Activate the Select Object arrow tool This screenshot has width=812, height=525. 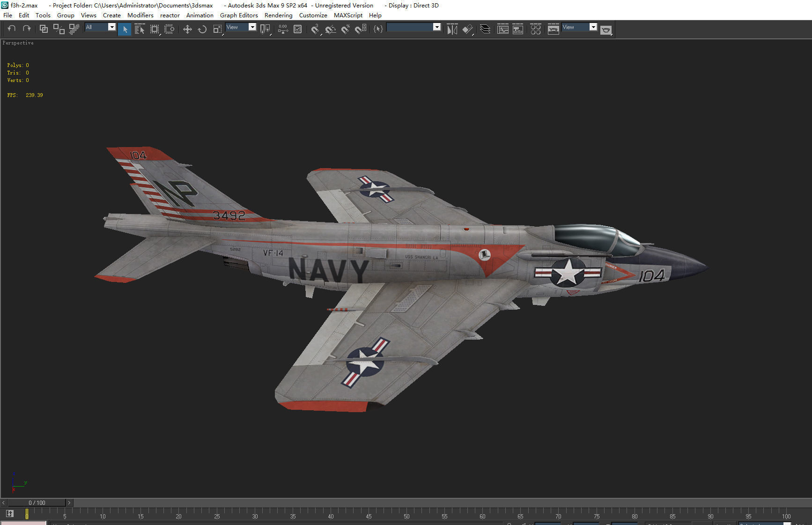(125, 29)
